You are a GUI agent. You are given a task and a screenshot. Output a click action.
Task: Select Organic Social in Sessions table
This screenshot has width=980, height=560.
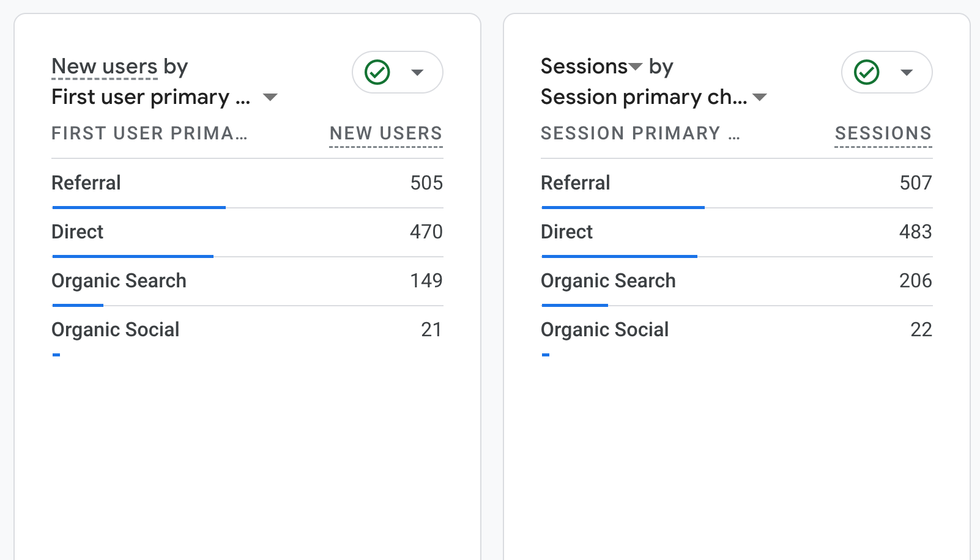click(x=604, y=330)
